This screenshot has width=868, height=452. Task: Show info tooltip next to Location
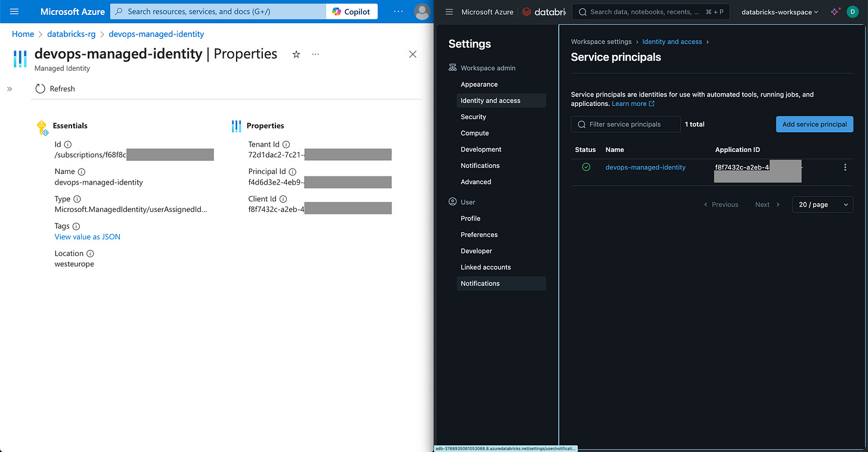tap(89, 253)
